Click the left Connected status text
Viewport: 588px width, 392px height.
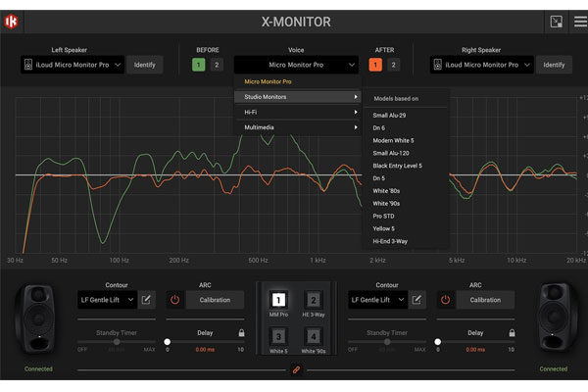click(x=38, y=368)
